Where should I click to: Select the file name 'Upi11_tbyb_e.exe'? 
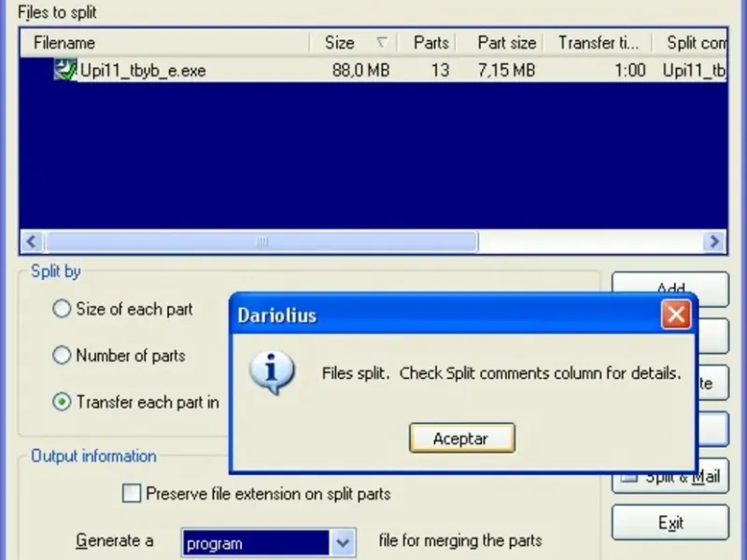[x=143, y=71]
